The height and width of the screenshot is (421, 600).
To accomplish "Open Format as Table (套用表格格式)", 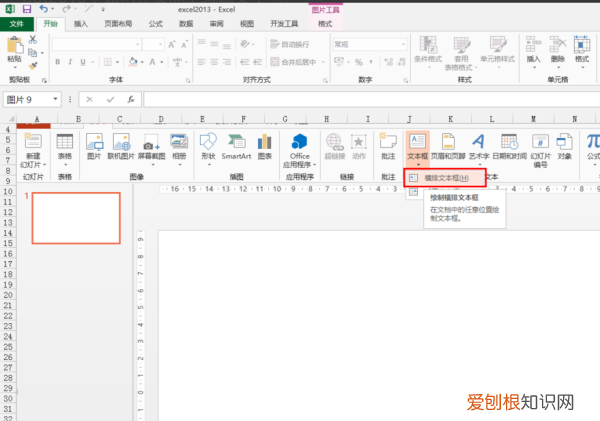I will click(x=461, y=53).
